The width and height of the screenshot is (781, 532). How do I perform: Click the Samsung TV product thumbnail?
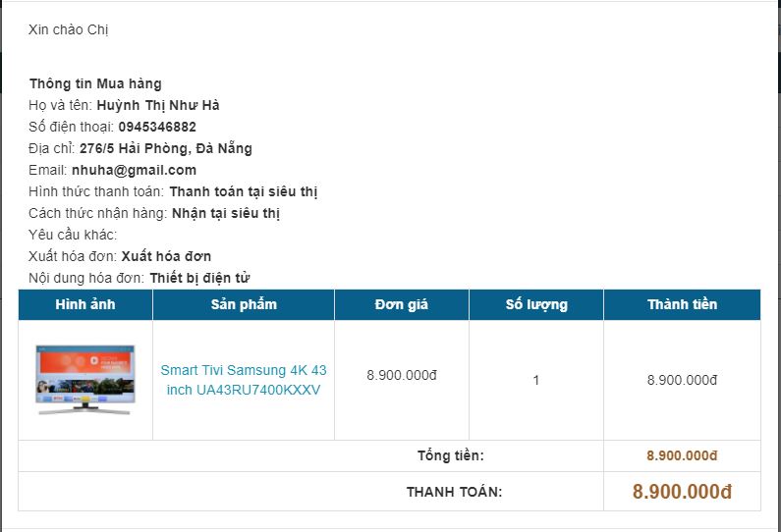(x=84, y=380)
